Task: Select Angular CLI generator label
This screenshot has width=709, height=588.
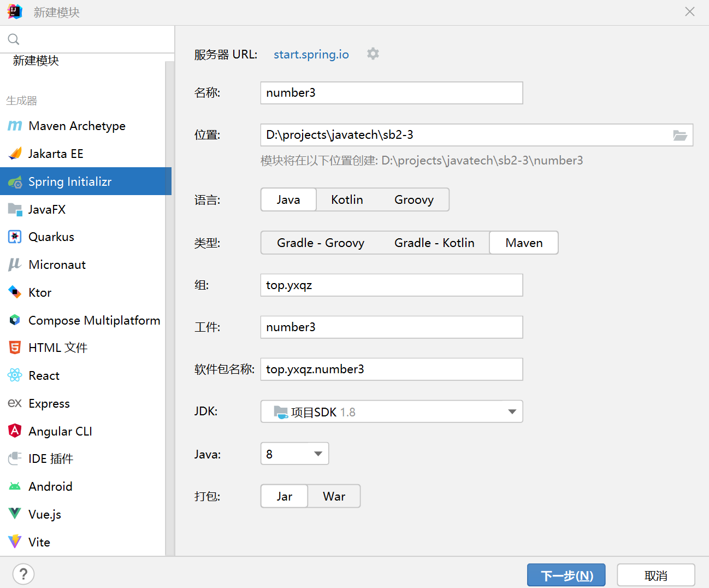Action: click(x=60, y=431)
